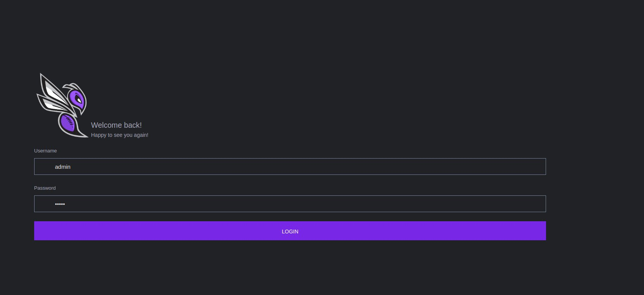Viewport: 644px width, 295px height.
Task: Click the LOGIN text on the button
Action: click(x=290, y=232)
